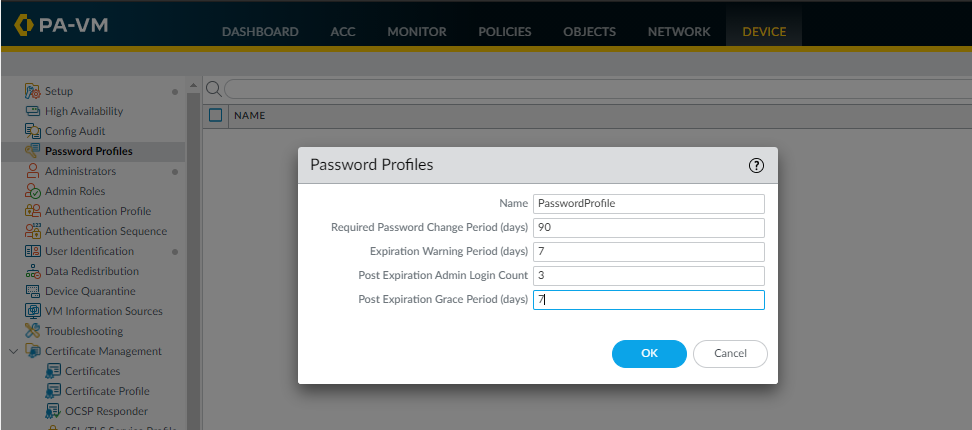Click the Device Quarantine icon
This screenshot has width=972, height=430.
click(33, 291)
